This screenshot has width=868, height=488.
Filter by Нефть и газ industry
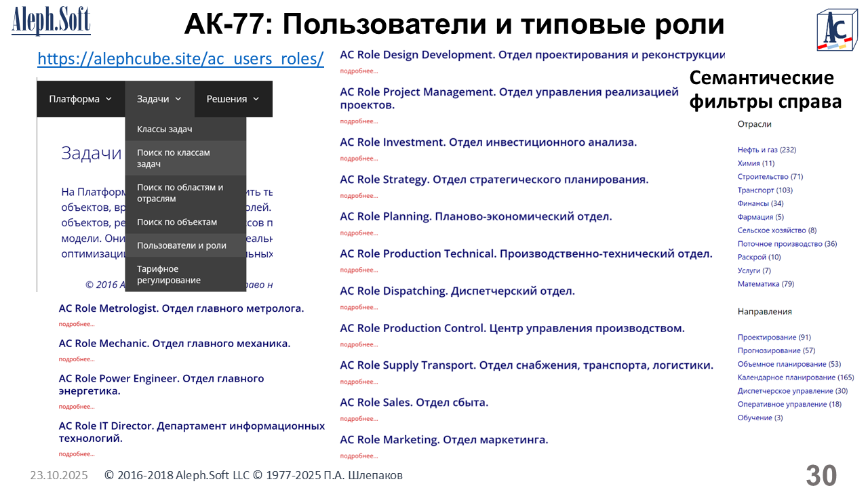coord(766,150)
